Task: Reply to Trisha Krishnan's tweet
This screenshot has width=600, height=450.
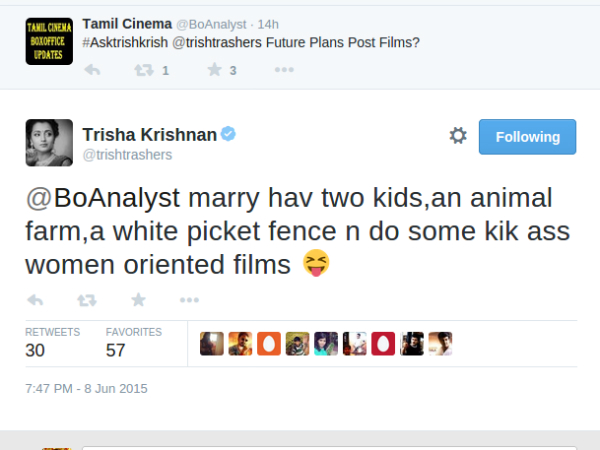Action: 35,299
